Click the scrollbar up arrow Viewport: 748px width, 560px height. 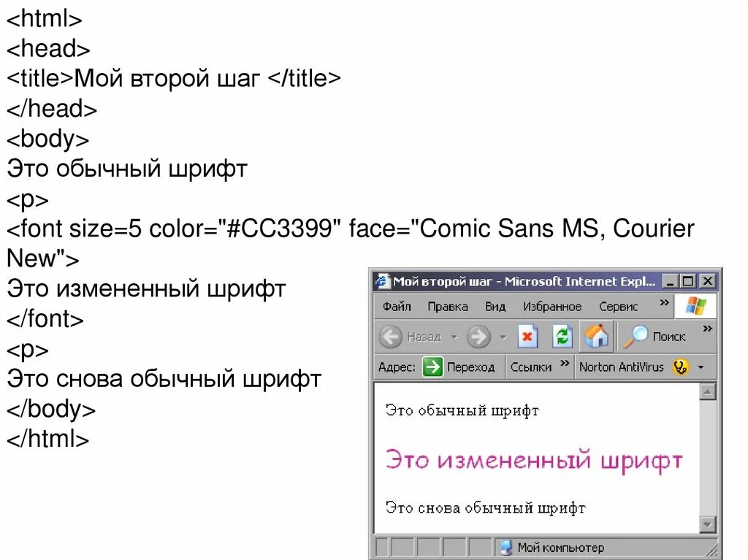click(x=707, y=391)
